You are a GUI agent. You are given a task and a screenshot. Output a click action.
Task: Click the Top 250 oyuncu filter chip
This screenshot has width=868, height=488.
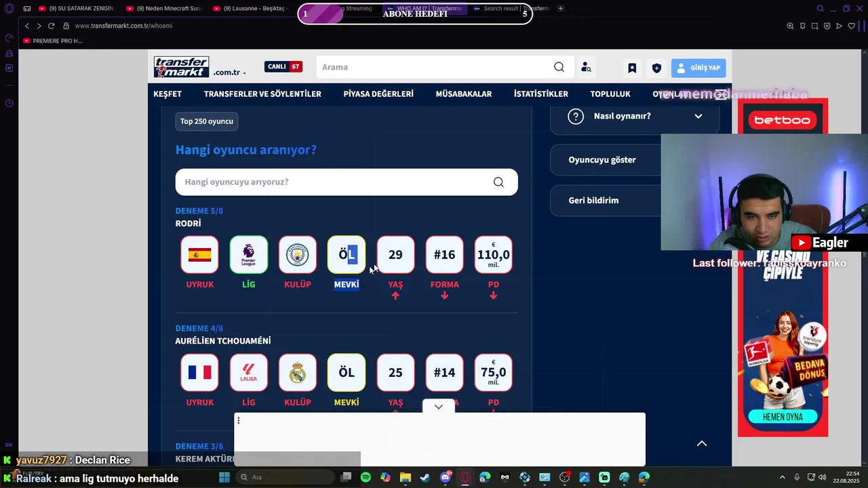tap(207, 121)
